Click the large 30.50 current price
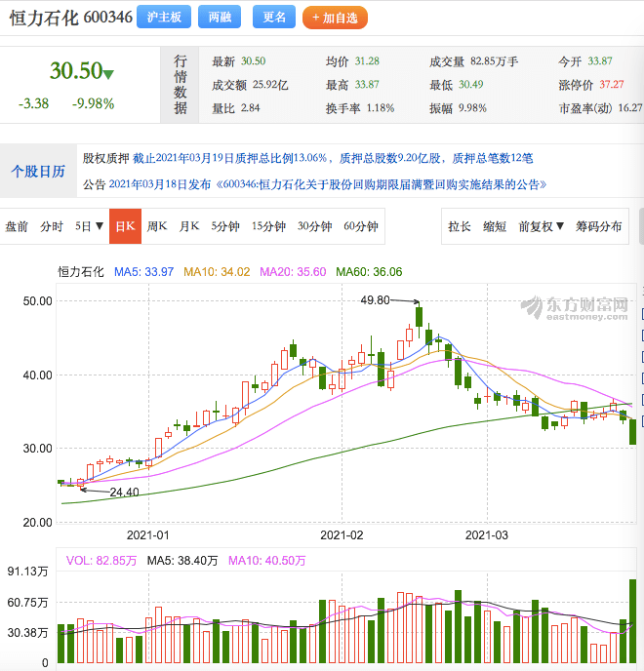 [x=77, y=70]
